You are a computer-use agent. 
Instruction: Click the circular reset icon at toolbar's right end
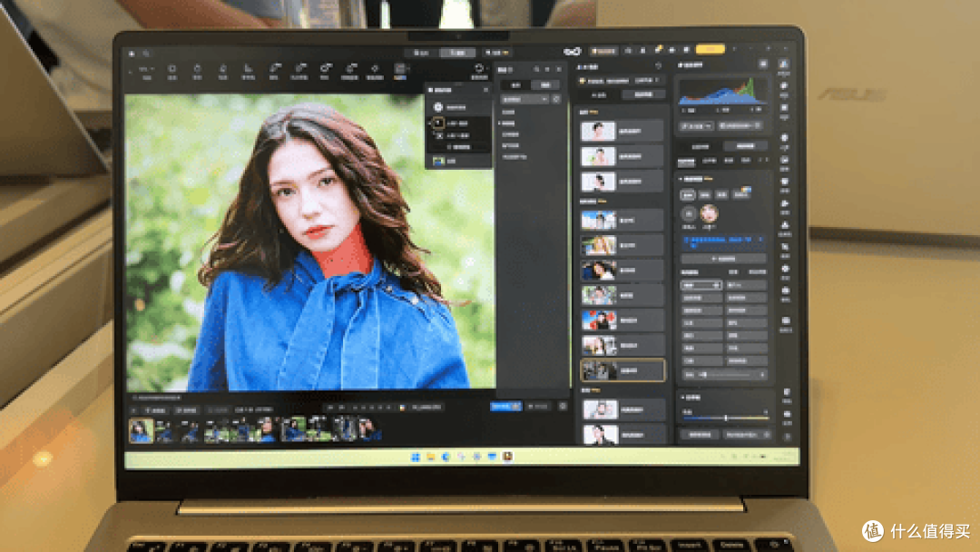point(479,68)
